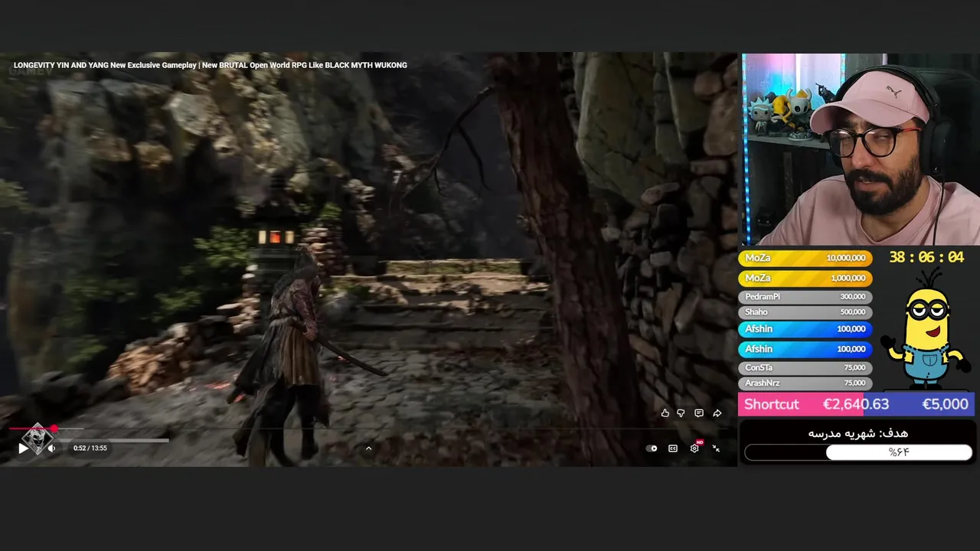The height and width of the screenshot is (551, 980).
Task: Share the video with the arrow icon
Action: click(717, 413)
